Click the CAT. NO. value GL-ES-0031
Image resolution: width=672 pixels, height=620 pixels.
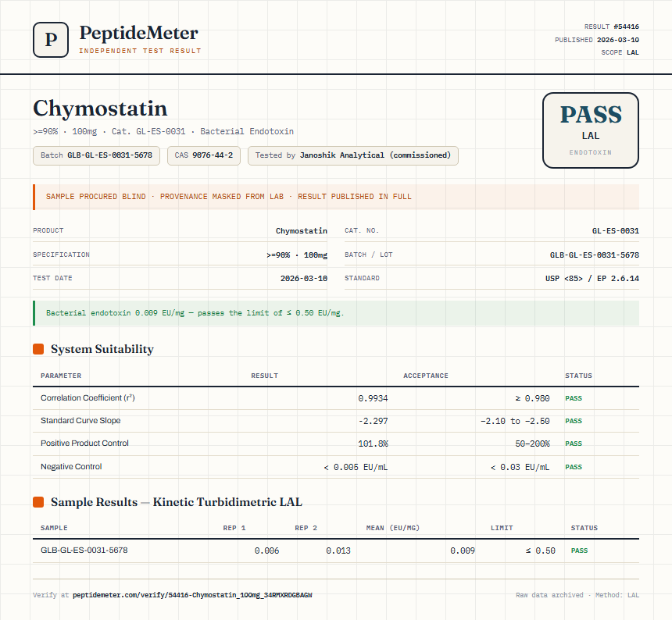coord(616,231)
